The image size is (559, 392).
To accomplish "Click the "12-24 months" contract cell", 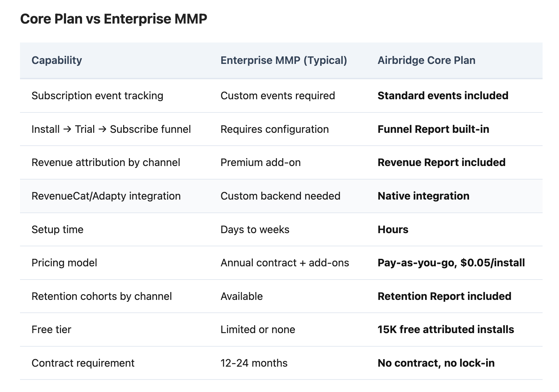I will pyautogui.click(x=254, y=363).
